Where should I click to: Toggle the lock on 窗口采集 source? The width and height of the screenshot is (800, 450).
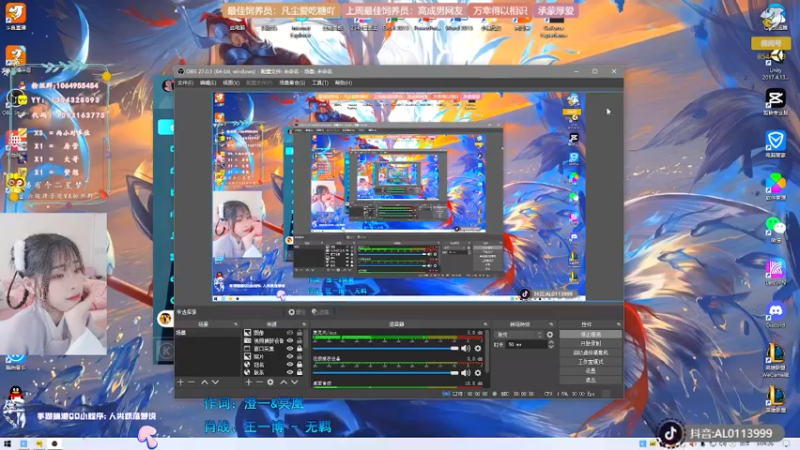click(299, 349)
